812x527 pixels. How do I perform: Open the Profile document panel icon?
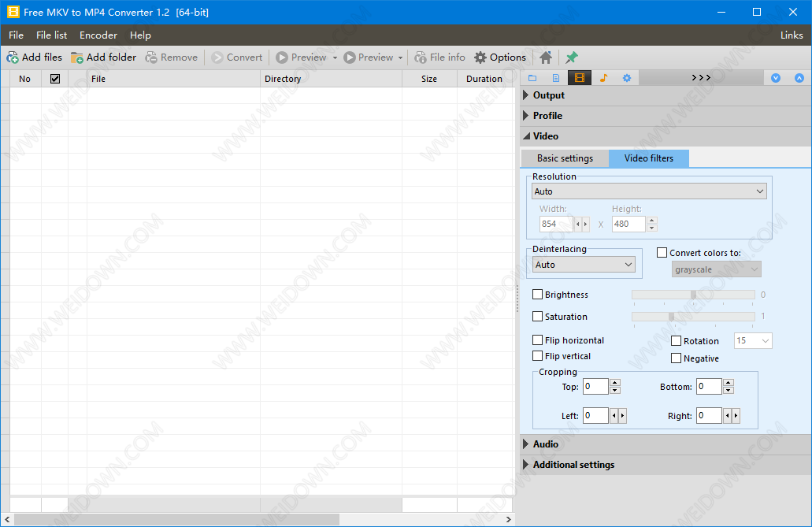[556, 78]
